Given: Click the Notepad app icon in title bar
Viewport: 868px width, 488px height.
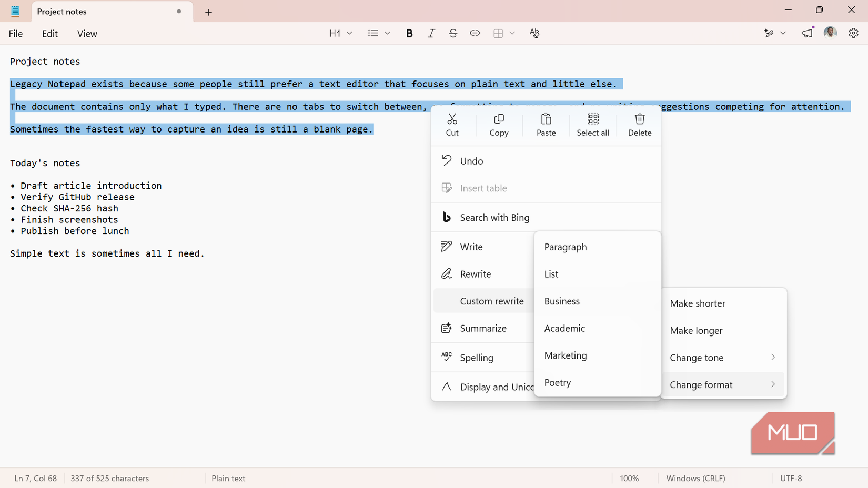Looking at the screenshot, I should (15, 11).
